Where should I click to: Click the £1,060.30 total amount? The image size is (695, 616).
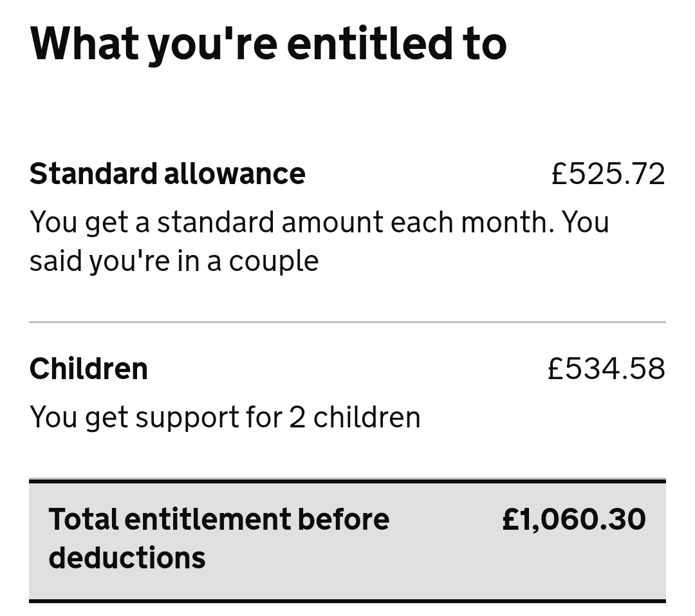tap(573, 519)
